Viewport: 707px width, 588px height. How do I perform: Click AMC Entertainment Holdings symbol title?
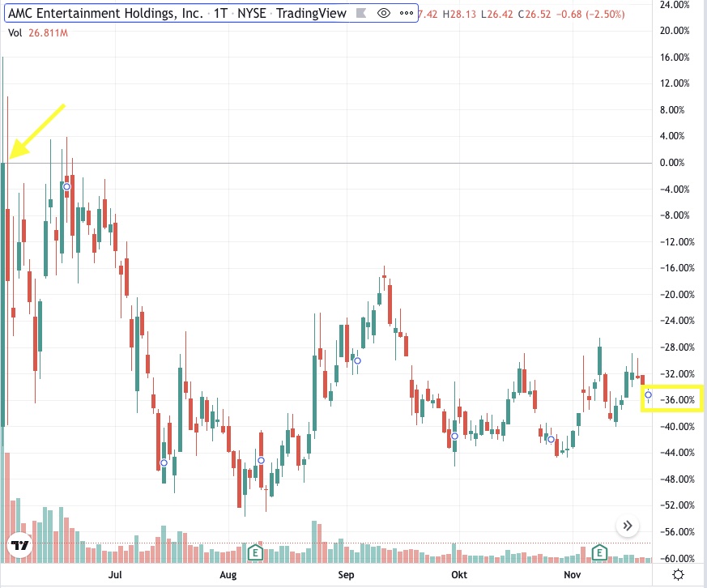[105, 13]
